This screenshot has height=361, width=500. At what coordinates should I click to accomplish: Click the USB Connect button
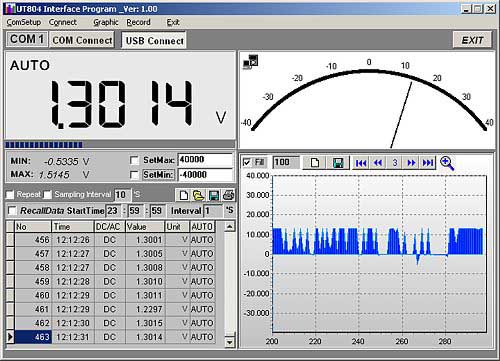[154, 41]
